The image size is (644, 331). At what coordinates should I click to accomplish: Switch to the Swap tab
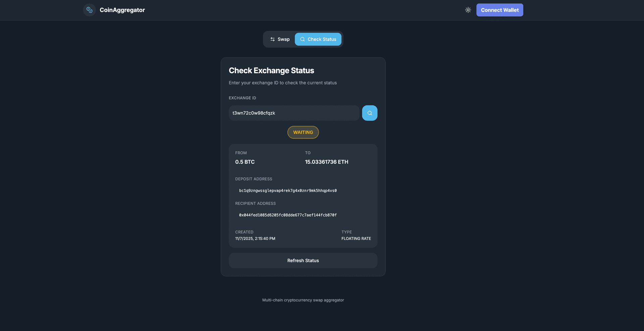pyautogui.click(x=280, y=39)
